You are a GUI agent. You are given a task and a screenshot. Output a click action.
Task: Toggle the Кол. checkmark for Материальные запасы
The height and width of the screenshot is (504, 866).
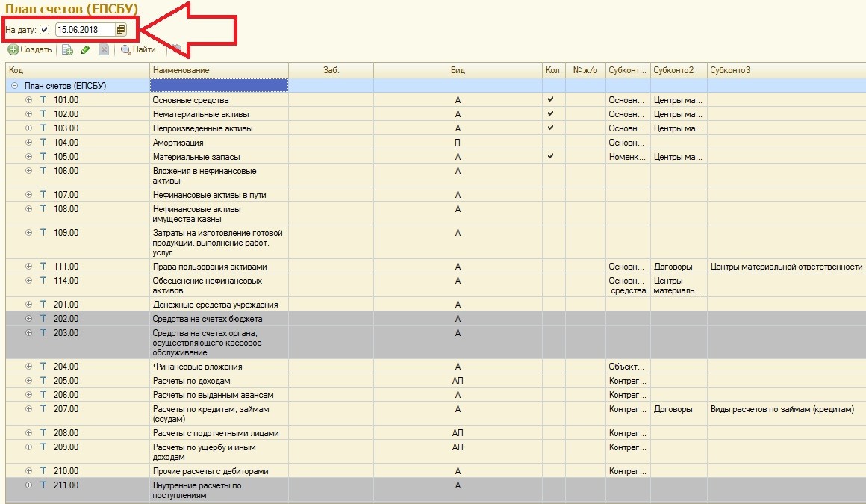pyautogui.click(x=551, y=156)
